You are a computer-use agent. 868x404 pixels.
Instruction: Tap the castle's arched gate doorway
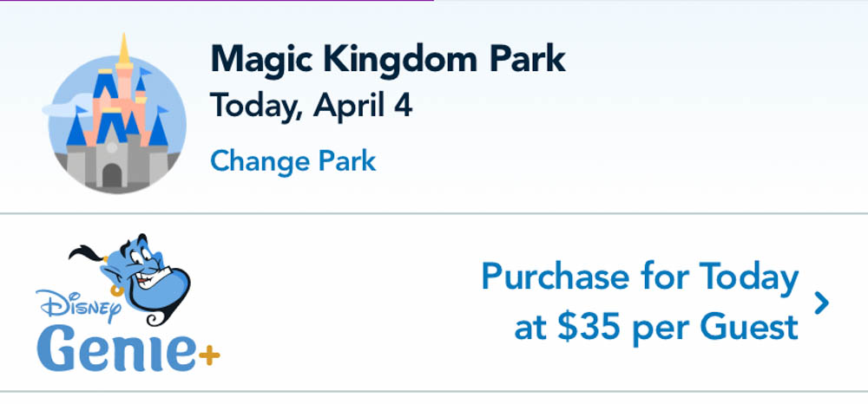(112, 175)
